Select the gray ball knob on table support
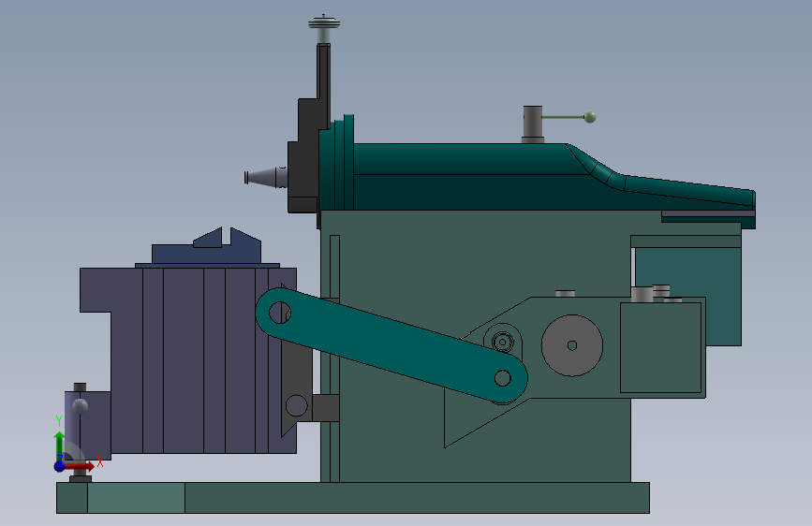The height and width of the screenshot is (526, 812). coord(80,406)
